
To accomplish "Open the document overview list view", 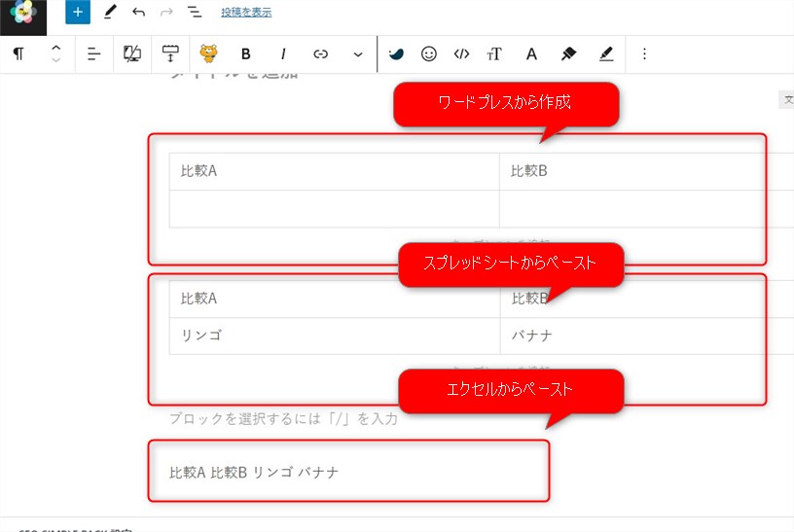I will [195, 12].
